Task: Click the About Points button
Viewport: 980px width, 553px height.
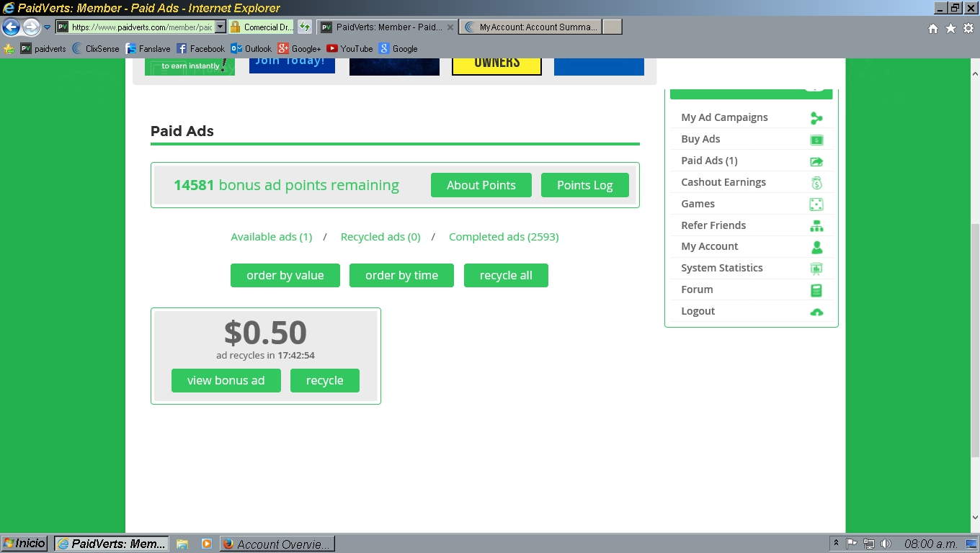Action: tap(481, 185)
